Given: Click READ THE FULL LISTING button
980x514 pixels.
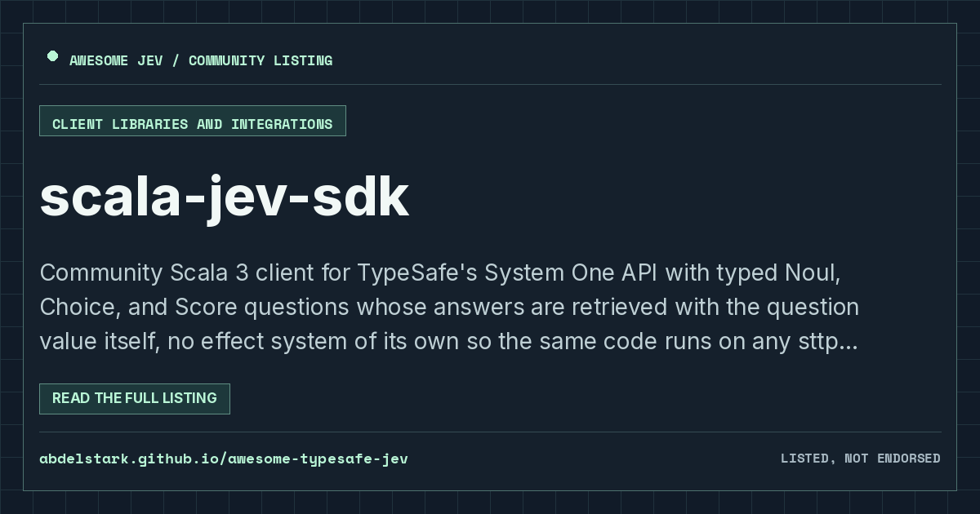Looking at the screenshot, I should click(135, 399).
